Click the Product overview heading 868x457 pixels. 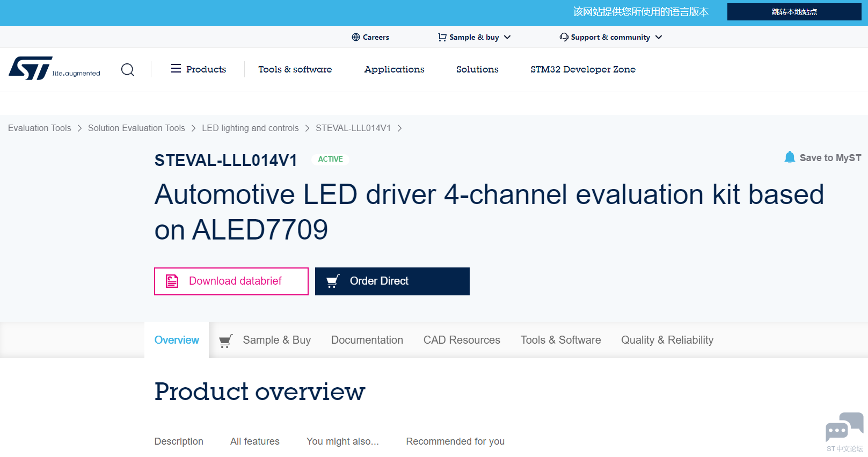[x=260, y=391]
